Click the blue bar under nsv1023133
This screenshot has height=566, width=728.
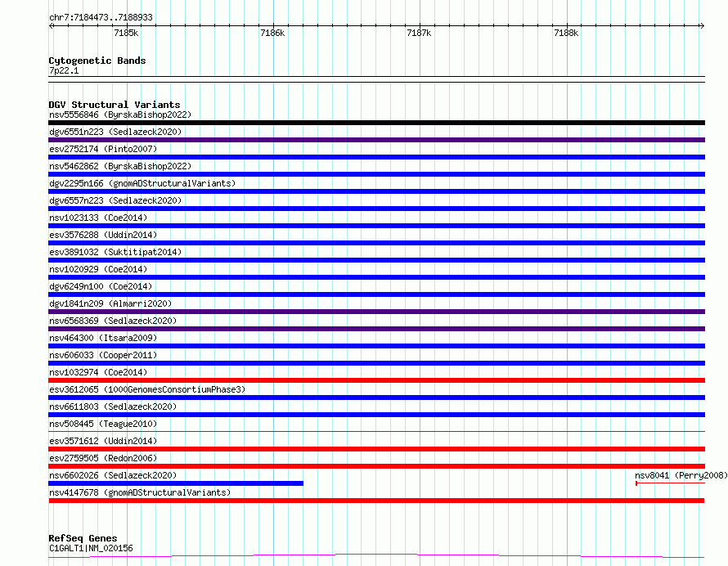tap(376, 226)
